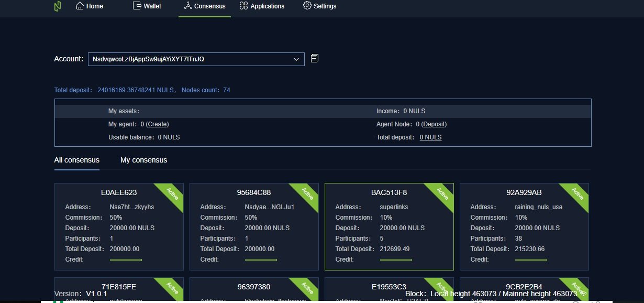
Task: Open node card 95684C88
Action: pos(254,226)
